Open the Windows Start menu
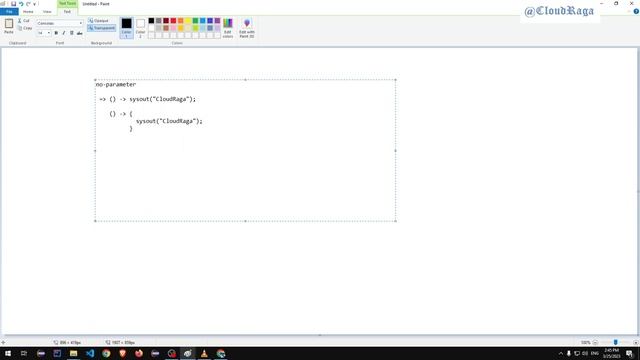The height and width of the screenshot is (360, 640). click(8, 353)
